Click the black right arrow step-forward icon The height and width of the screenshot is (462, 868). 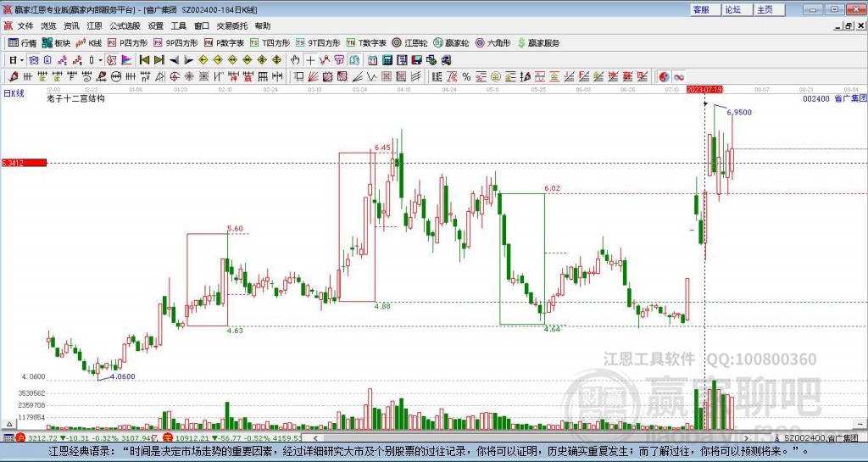tap(188, 59)
